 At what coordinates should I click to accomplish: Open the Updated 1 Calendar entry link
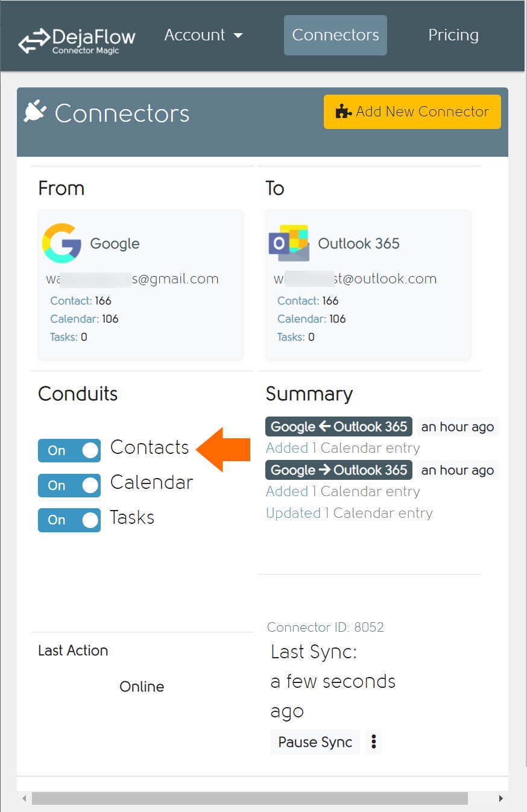(x=349, y=513)
